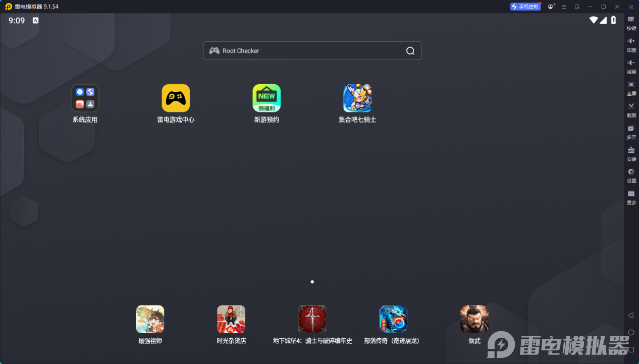Collapse the right toolbar with the chevron
The height and width of the screenshot is (364, 639).
631,7
